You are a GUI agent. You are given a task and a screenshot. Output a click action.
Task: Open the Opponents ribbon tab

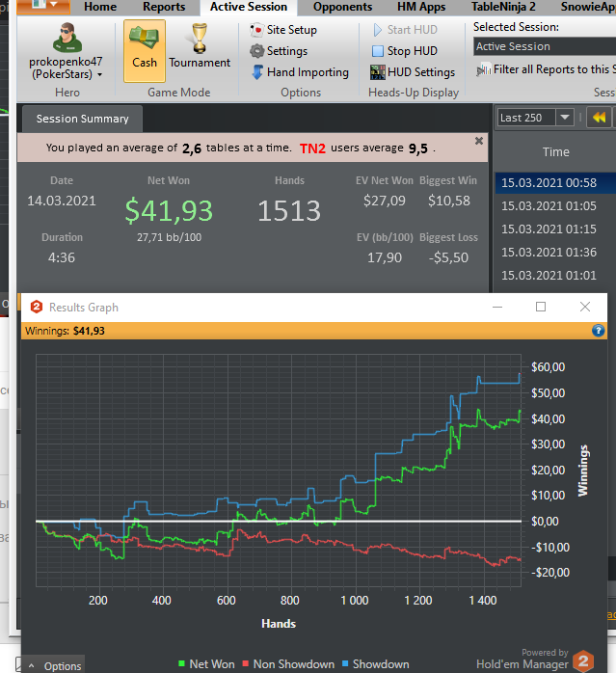[342, 7]
